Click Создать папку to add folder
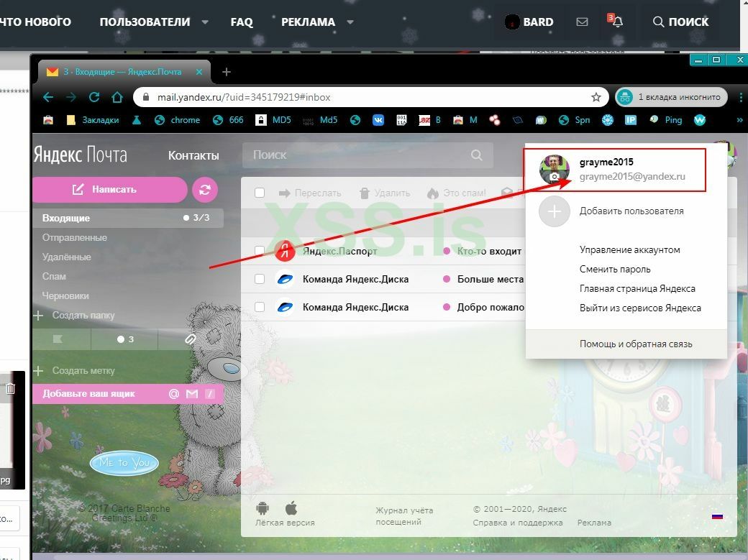 [74, 316]
